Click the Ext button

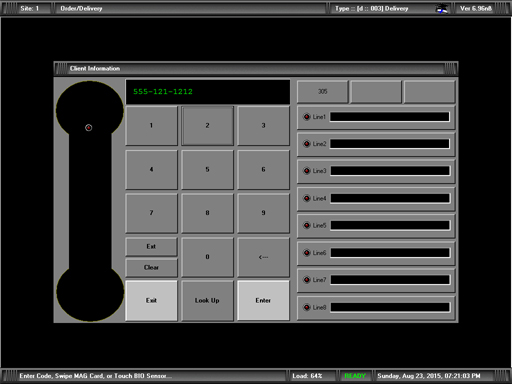[151, 247]
